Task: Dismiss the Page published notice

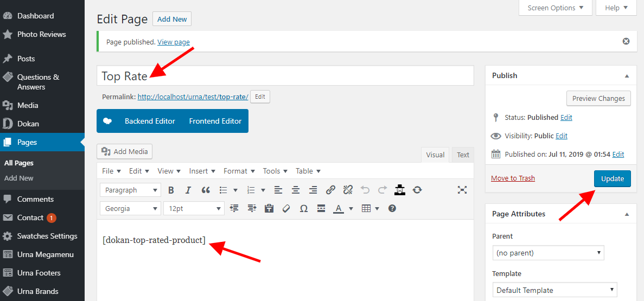Action: pyautogui.click(x=626, y=41)
